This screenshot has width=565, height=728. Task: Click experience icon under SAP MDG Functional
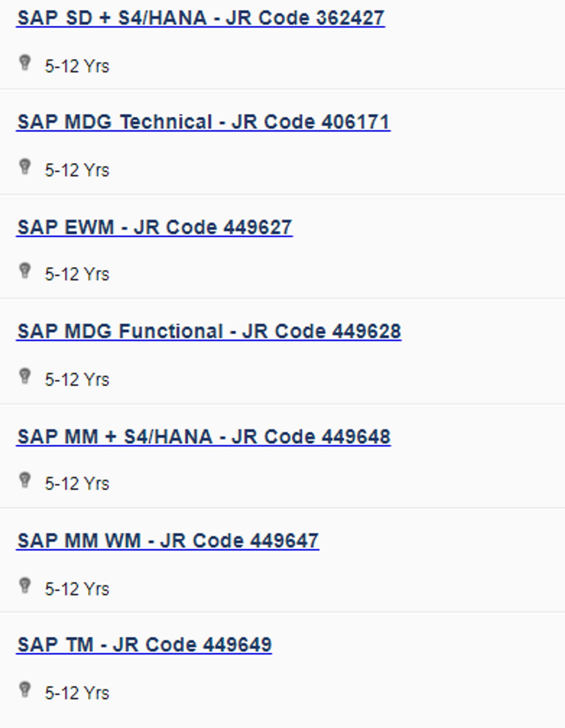pyautogui.click(x=25, y=376)
